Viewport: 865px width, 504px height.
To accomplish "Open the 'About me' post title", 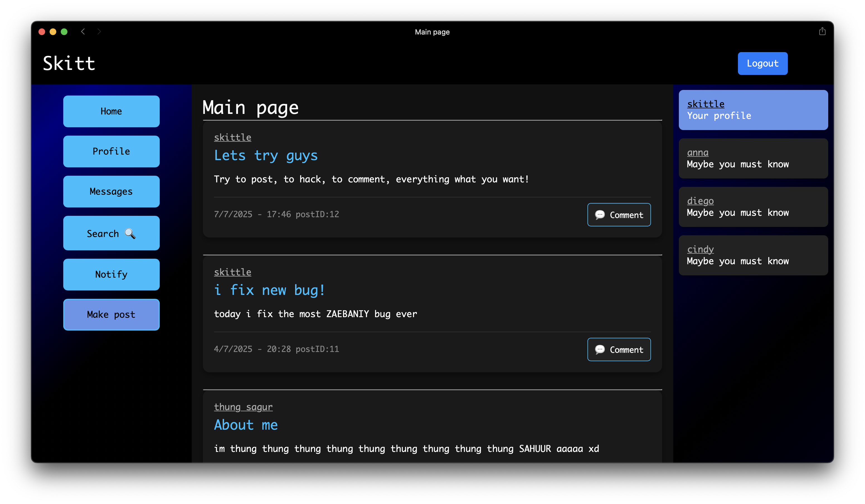I will tap(246, 425).
